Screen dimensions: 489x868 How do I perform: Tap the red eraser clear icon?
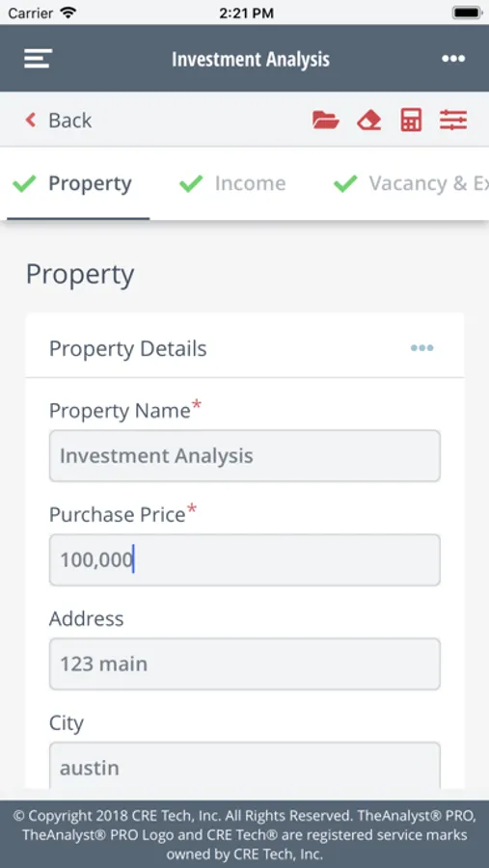368,121
